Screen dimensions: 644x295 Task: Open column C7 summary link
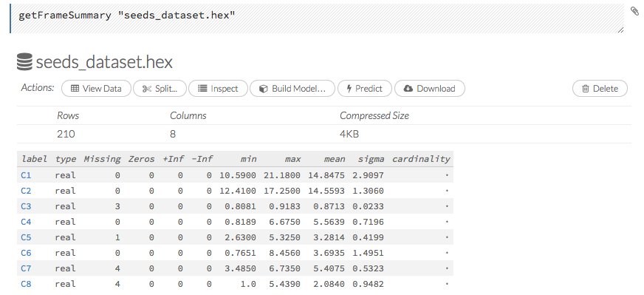coord(26,268)
